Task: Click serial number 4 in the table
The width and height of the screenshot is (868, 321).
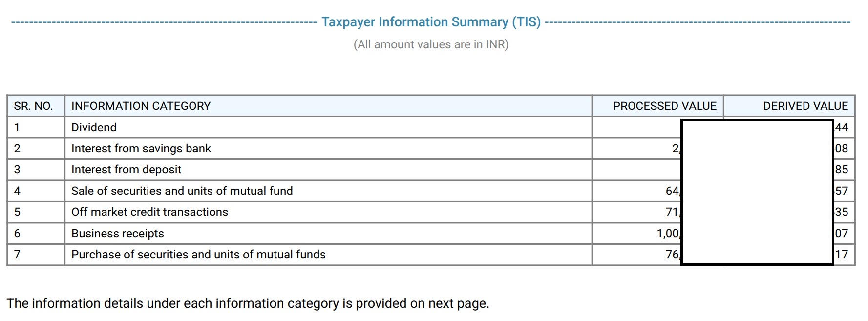Action: [17, 191]
